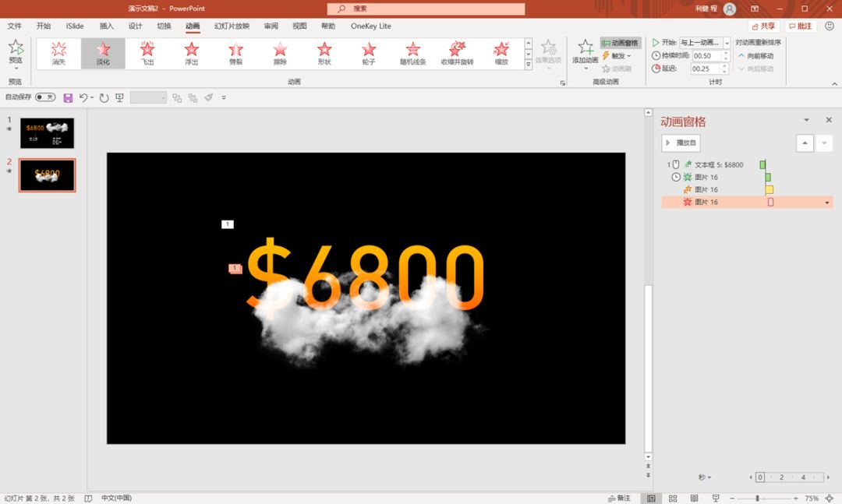Viewport: 842px width, 504px height.
Task: Move animation gallery up one row
Action: 529,43
